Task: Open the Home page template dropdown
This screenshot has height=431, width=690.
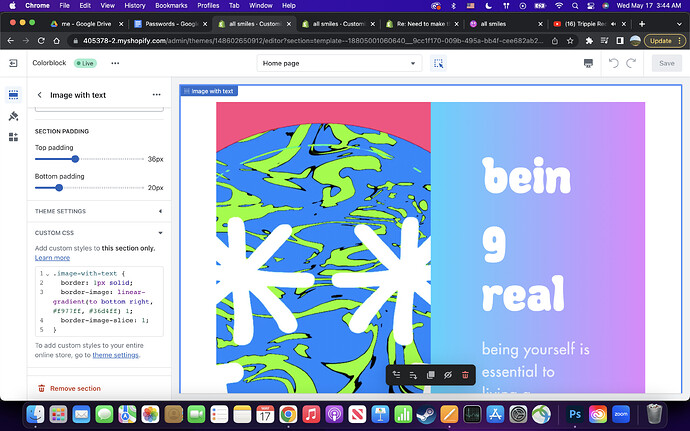Action: [338, 63]
